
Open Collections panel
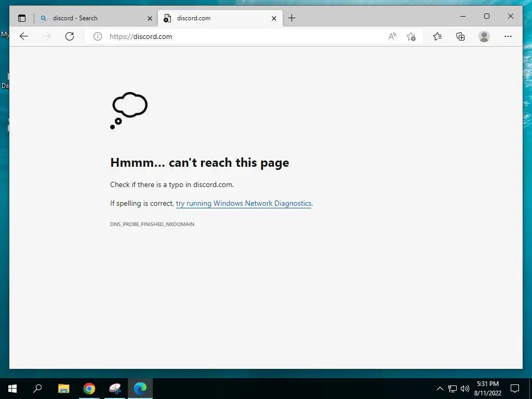(460, 36)
